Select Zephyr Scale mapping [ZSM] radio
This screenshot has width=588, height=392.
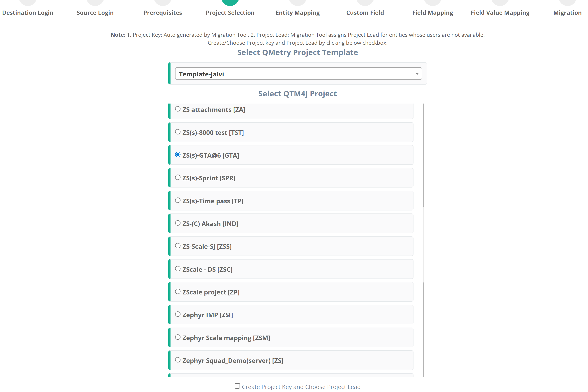[178, 337]
